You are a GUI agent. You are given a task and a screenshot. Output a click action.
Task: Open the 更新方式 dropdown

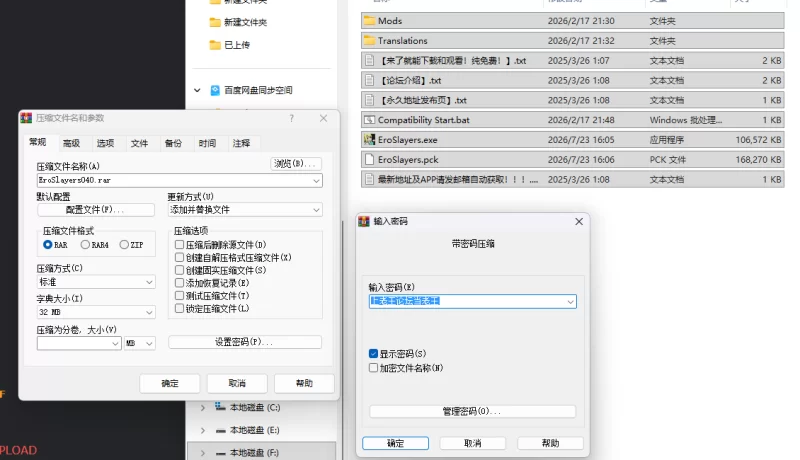click(245, 210)
